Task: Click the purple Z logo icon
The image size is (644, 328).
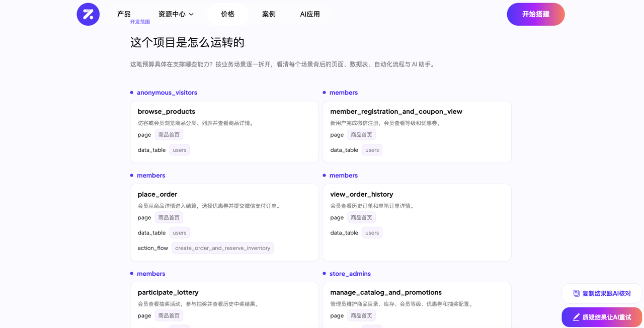Action: coord(88,14)
